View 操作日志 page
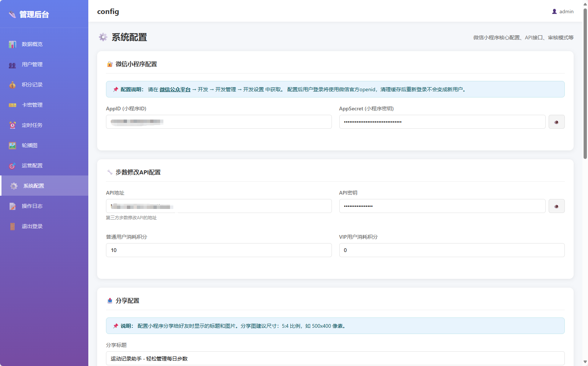The width and height of the screenshot is (588, 366). point(44,206)
